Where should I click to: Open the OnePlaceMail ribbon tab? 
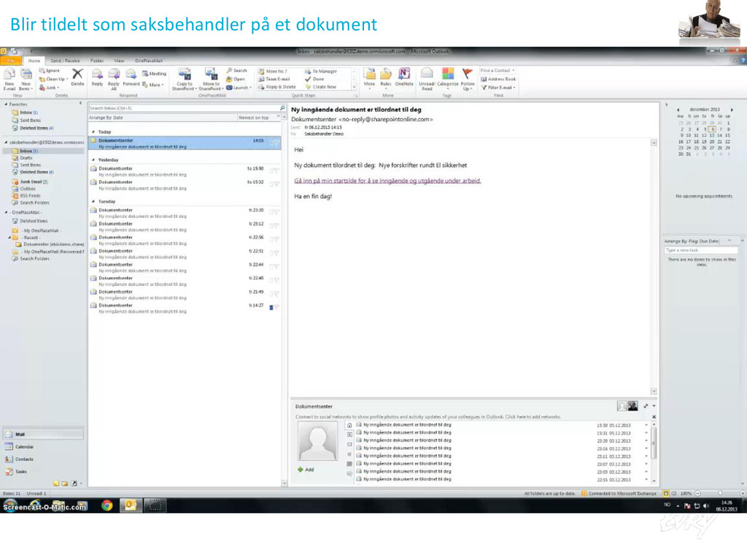coord(149,61)
